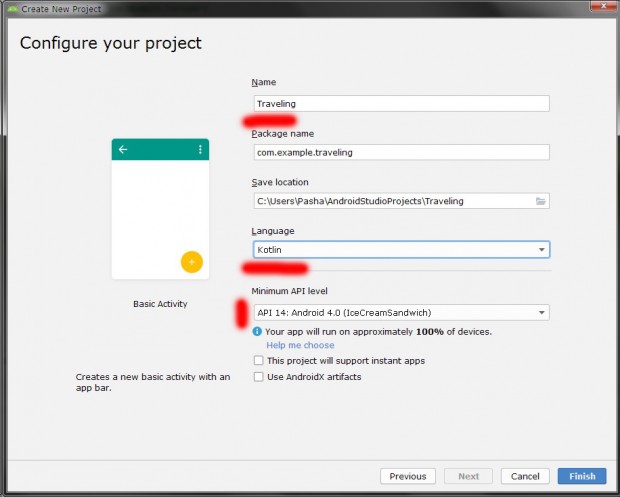620x497 pixels.
Task: Click the Finish button
Action: pyautogui.click(x=582, y=476)
